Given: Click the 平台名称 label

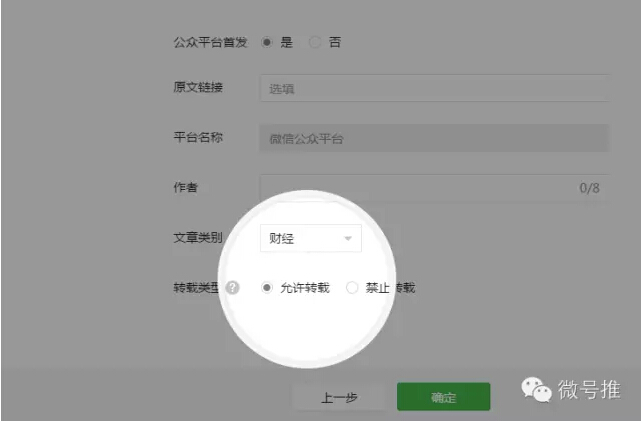Looking at the screenshot, I should [198, 137].
